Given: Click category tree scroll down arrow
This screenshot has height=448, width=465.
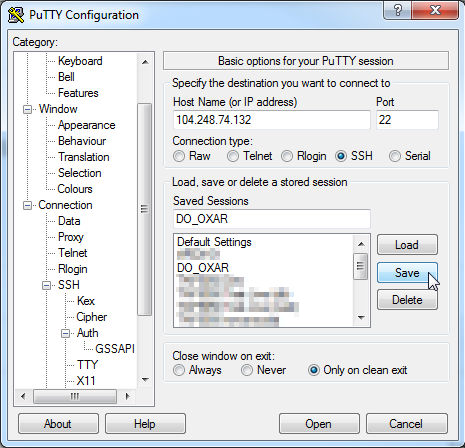Looking at the screenshot, I should coord(145,379).
